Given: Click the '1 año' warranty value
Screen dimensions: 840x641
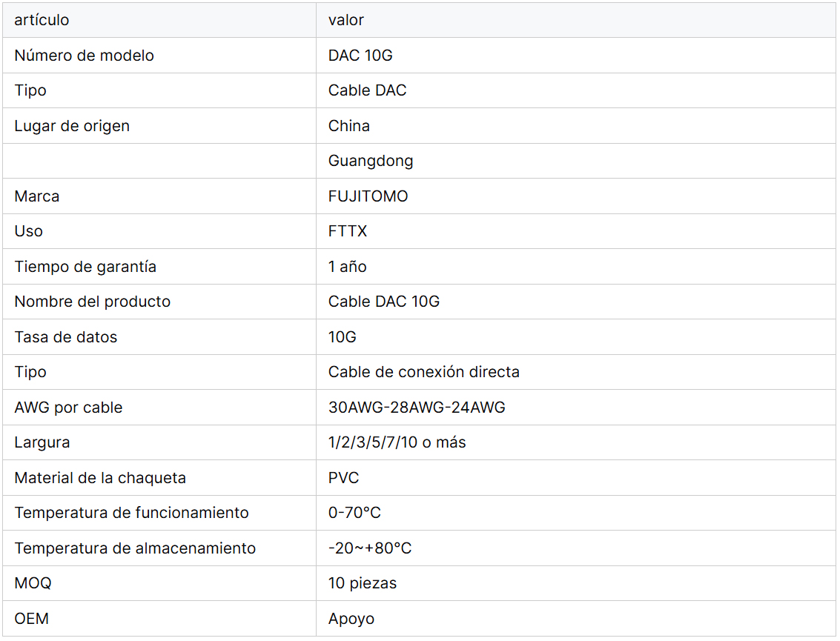Looking at the screenshot, I should [x=347, y=267].
